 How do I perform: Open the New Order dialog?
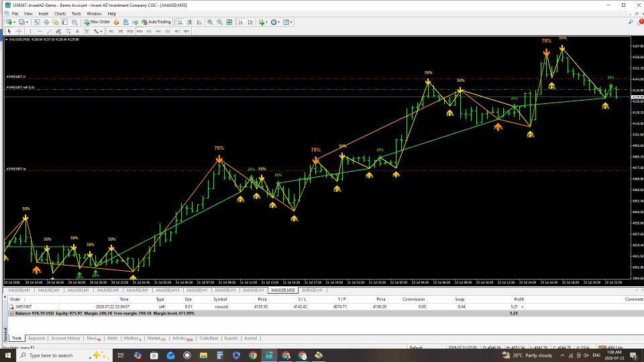(97, 22)
